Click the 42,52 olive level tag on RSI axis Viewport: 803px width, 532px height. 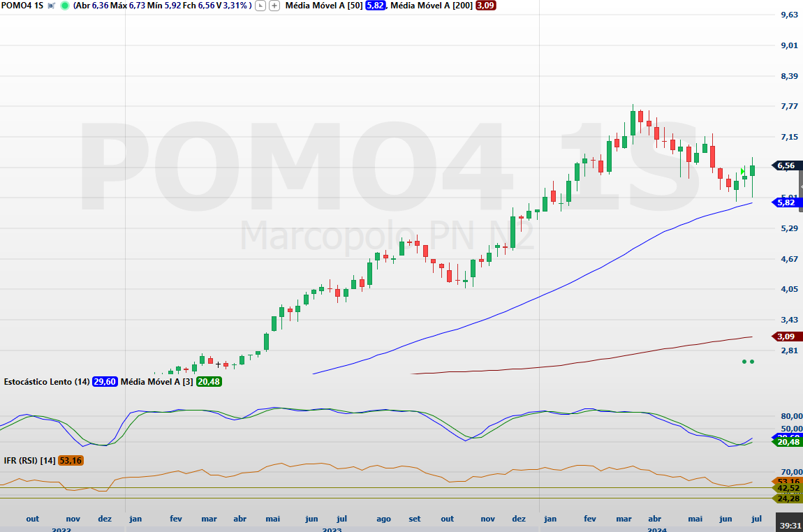[788, 488]
